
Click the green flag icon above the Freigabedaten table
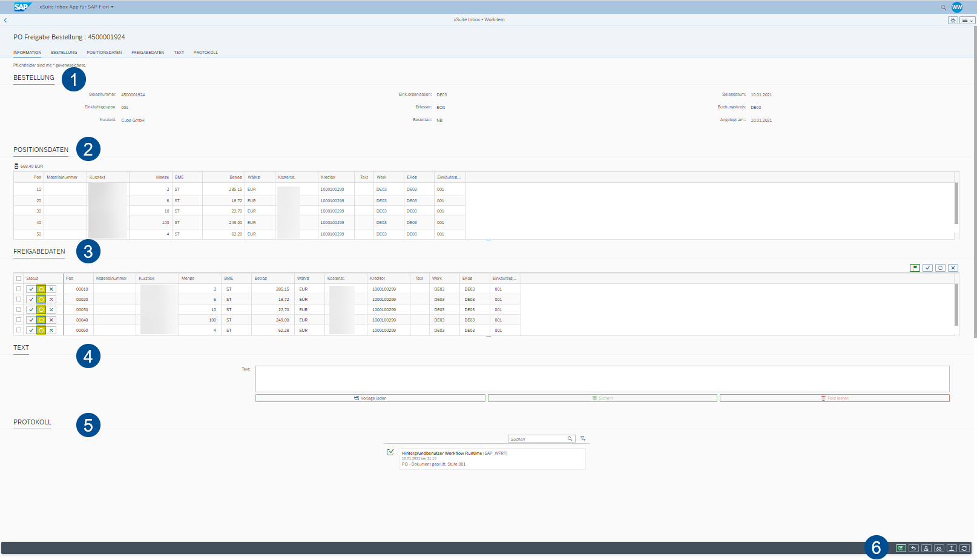(x=915, y=268)
